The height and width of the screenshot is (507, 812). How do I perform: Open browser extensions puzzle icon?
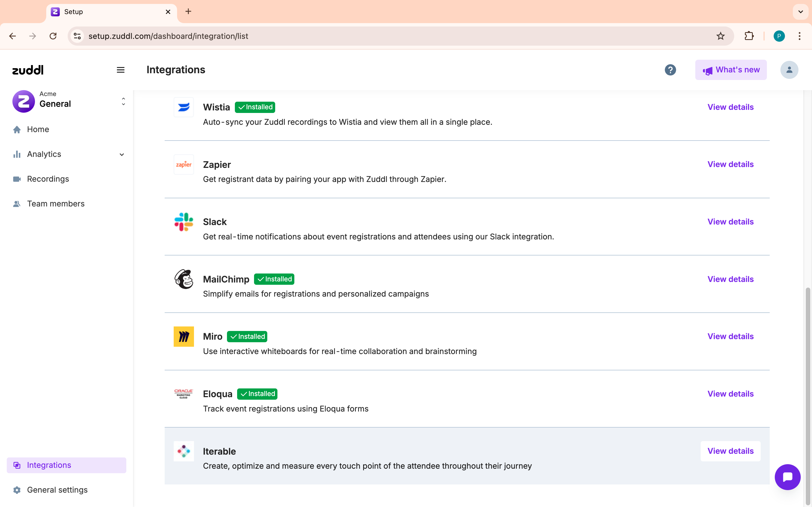coord(749,36)
